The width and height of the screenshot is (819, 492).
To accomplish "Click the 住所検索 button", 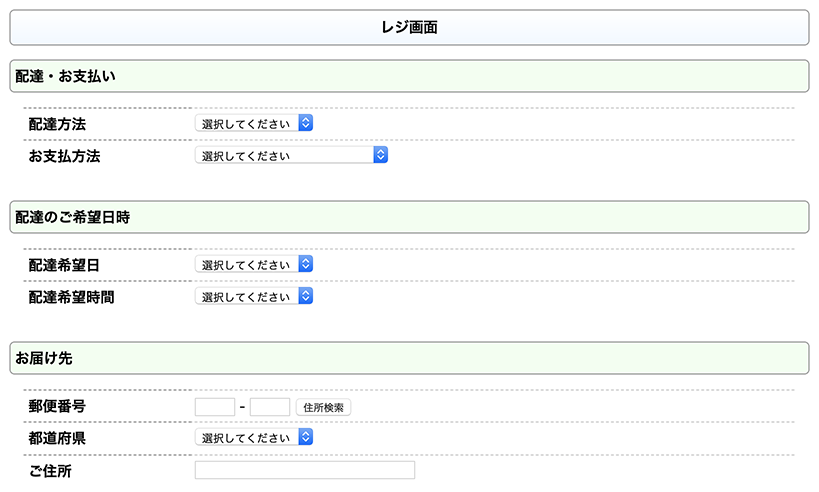I will point(323,408).
